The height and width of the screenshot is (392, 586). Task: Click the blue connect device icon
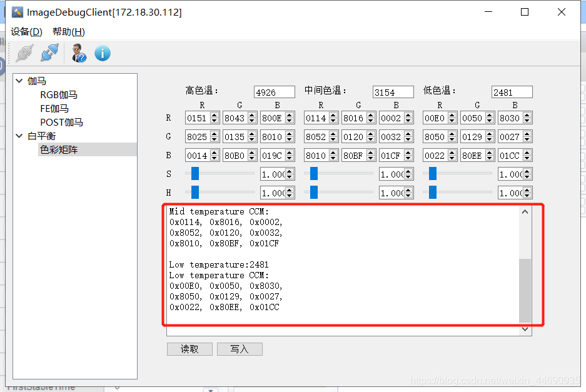50,53
